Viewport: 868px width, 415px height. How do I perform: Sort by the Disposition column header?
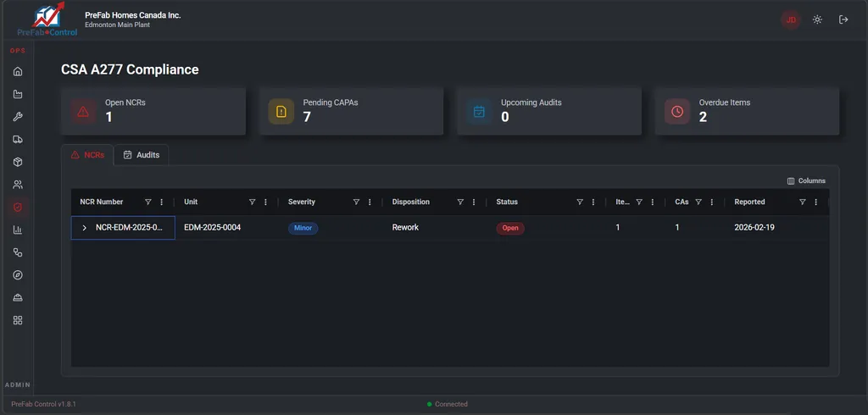(x=411, y=202)
